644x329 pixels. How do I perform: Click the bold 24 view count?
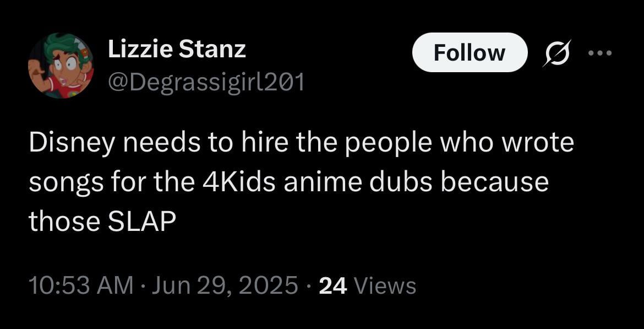(x=333, y=285)
